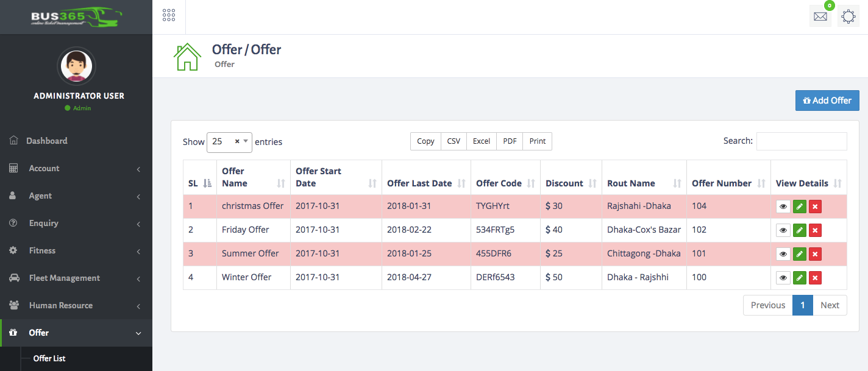Click the green home icon next to Offer heading

point(187,55)
